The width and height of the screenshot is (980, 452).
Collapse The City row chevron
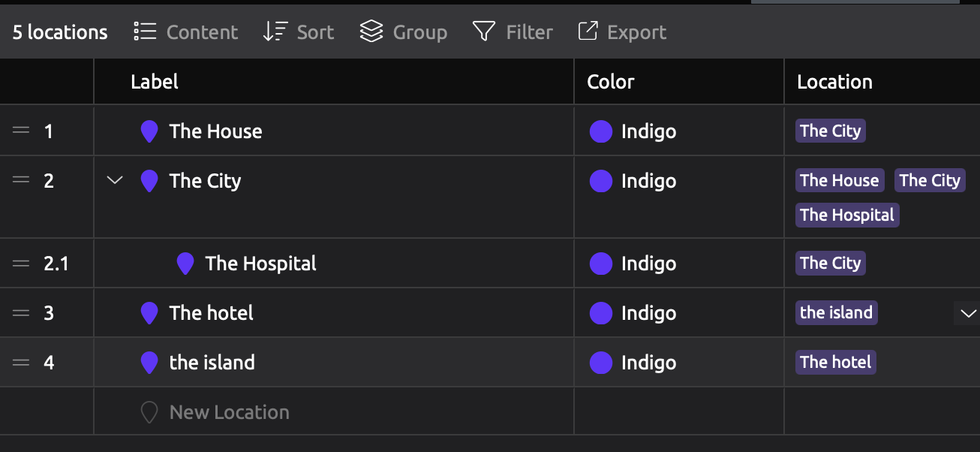pyautogui.click(x=115, y=180)
